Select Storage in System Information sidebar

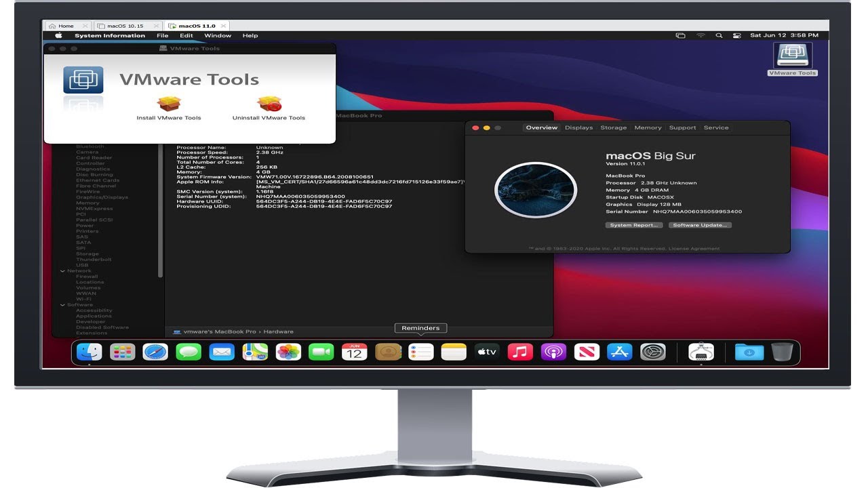tap(87, 254)
